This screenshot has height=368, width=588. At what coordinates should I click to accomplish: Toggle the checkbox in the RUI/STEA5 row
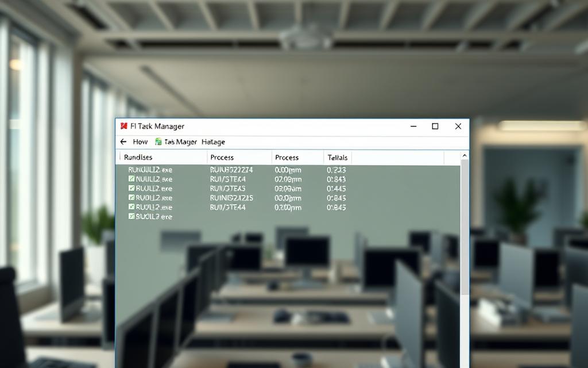pos(131,189)
